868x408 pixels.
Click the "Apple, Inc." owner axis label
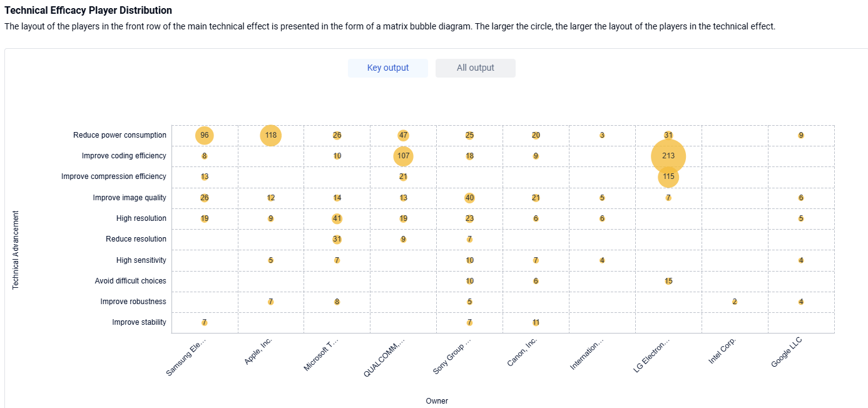click(258, 352)
